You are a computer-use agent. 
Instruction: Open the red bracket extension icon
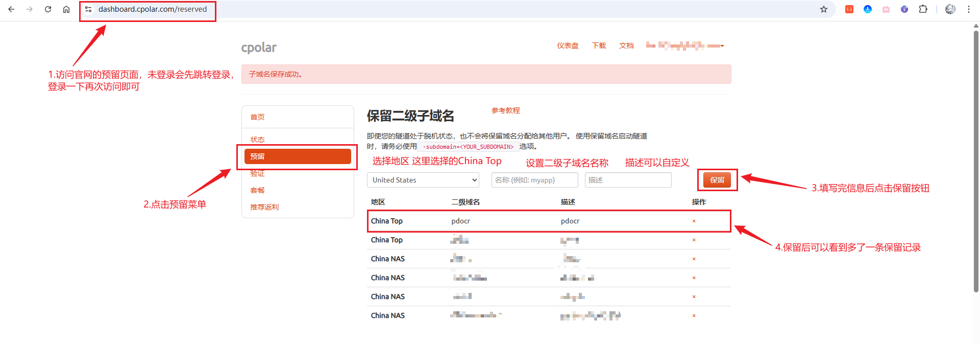[849, 9]
